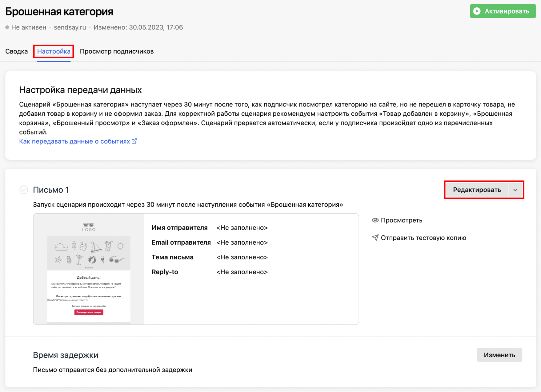The width and height of the screenshot is (541, 392).
Task: Click the external link icon after events link
Action: pyautogui.click(x=134, y=141)
